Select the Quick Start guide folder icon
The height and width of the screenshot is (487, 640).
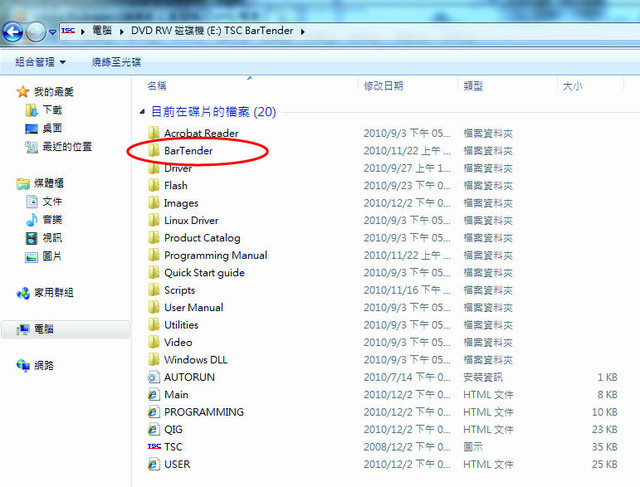point(154,272)
